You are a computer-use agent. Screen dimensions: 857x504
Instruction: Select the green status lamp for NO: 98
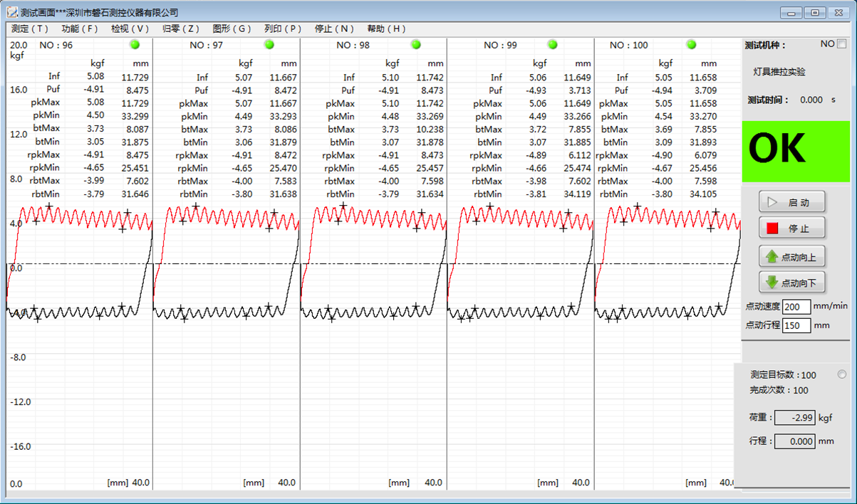tap(415, 45)
